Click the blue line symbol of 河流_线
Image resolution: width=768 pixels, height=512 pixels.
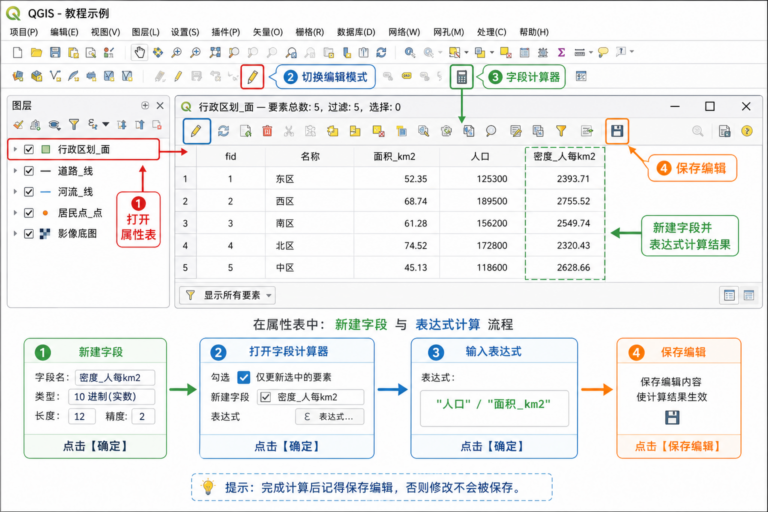point(46,192)
